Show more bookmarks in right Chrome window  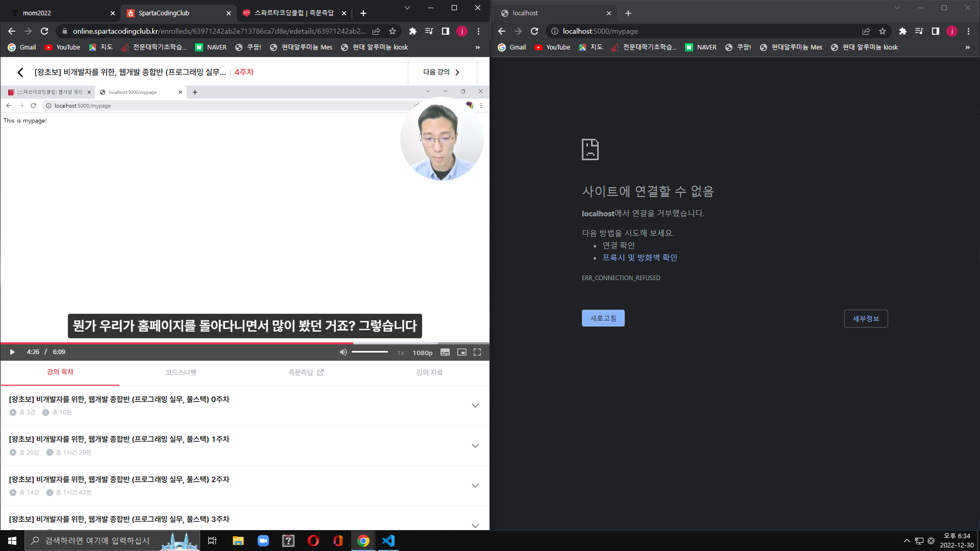click(x=968, y=47)
